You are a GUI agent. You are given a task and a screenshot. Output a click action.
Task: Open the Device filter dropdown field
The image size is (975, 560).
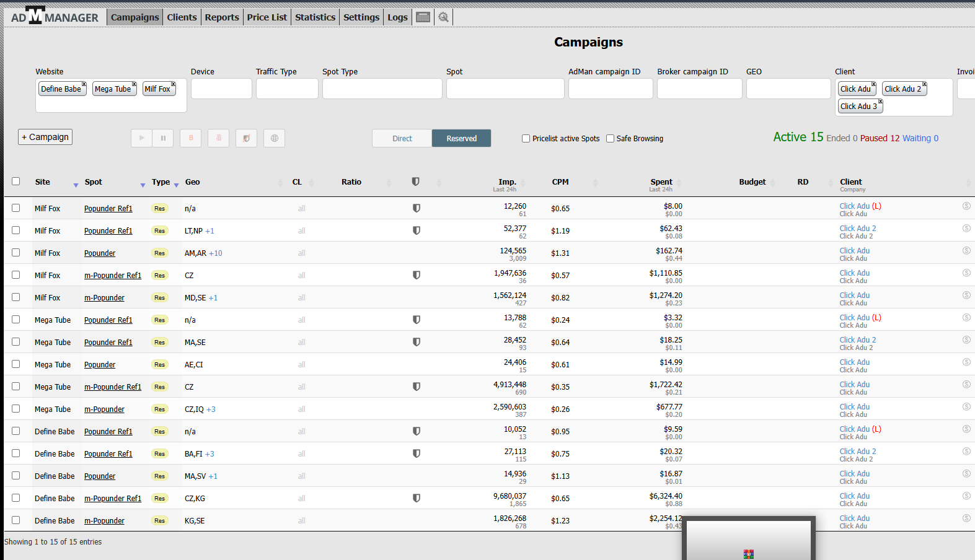(221, 89)
